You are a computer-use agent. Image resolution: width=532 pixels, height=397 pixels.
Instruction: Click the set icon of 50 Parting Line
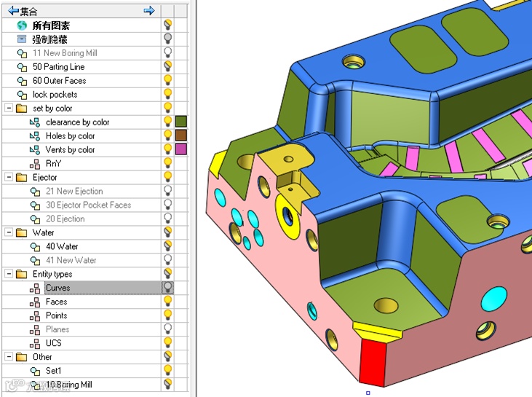click(x=22, y=67)
